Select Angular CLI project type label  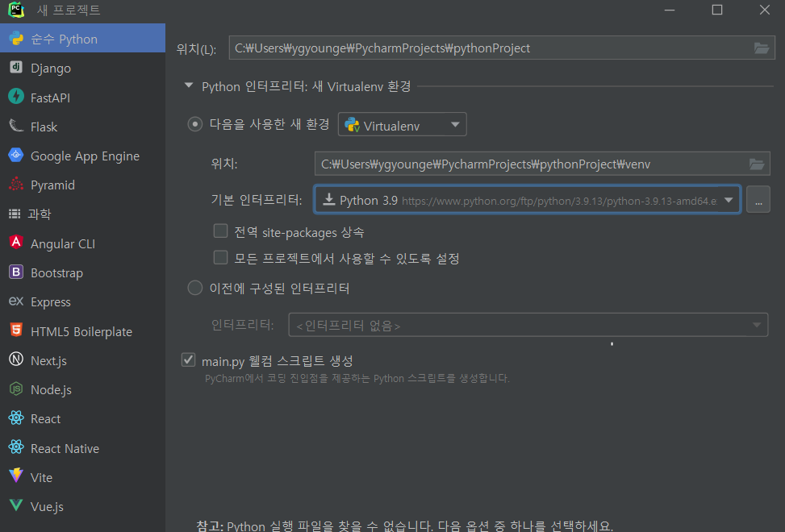63,243
